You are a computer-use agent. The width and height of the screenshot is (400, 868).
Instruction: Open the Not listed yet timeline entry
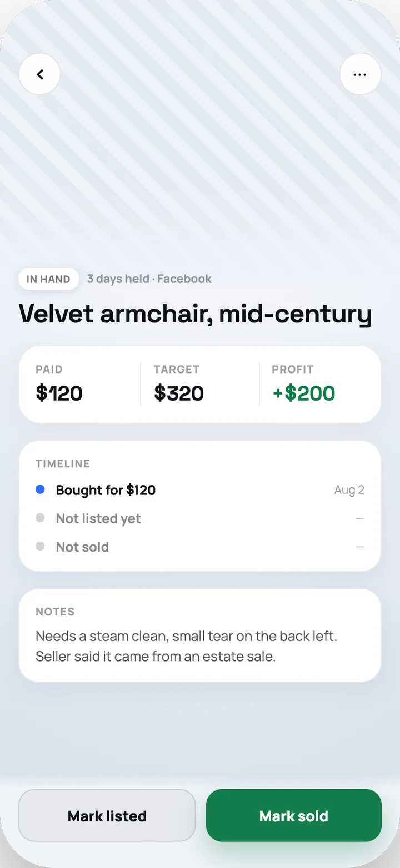[200, 518]
